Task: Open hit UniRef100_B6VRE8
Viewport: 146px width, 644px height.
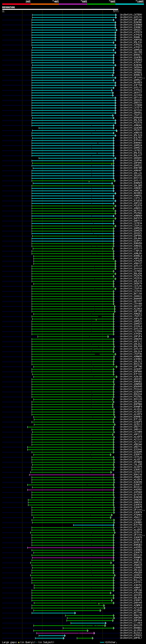Action: [131, 82]
